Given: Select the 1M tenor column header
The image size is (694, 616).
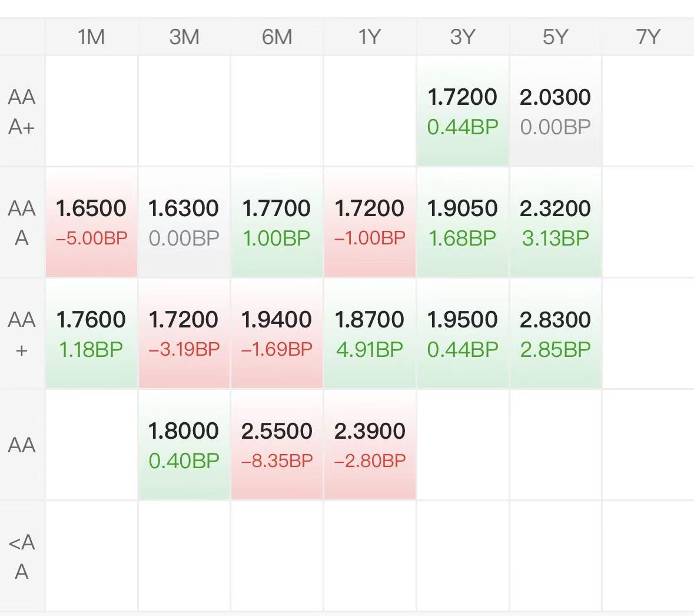Looking at the screenshot, I should tap(91, 37).
